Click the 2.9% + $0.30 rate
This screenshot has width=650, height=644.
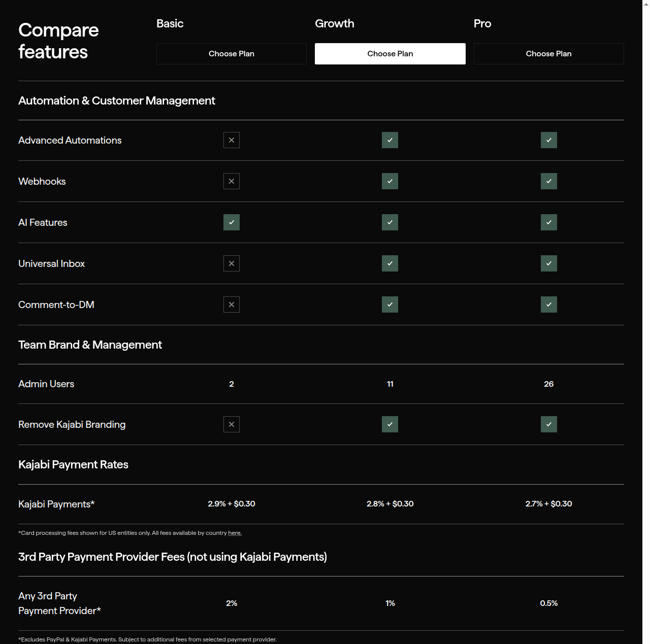232,504
